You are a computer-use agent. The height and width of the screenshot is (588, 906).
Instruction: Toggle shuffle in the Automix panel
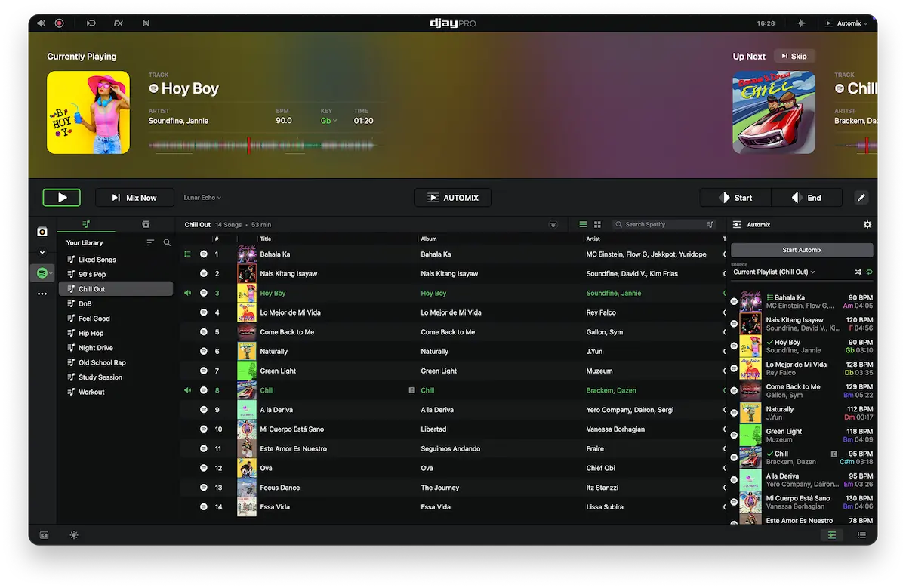click(x=858, y=272)
